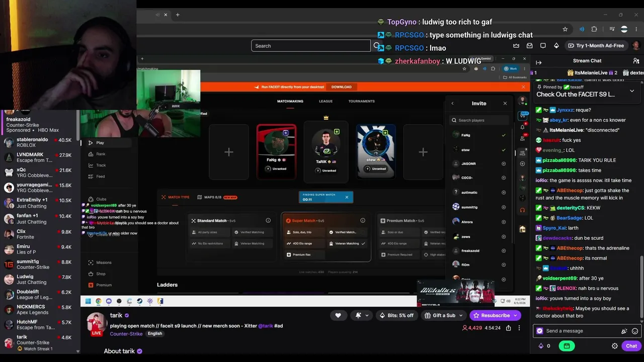This screenshot has width=644, height=362.
Task: Toggle Verified Matching in Super Match card
Action: point(347,232)
